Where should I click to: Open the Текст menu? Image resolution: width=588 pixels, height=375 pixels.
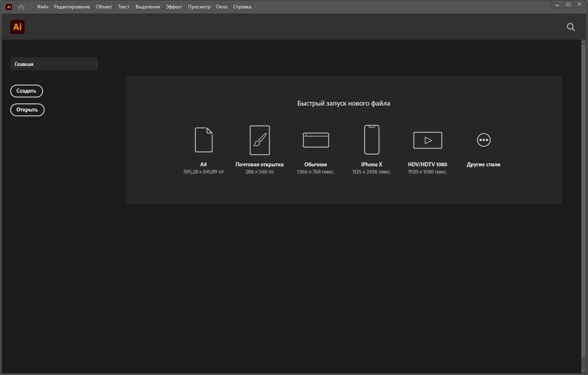(124, 7)
